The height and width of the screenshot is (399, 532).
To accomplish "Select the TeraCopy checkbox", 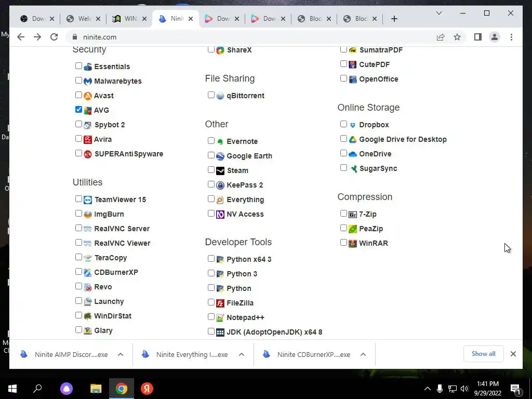I will point(79,257).
